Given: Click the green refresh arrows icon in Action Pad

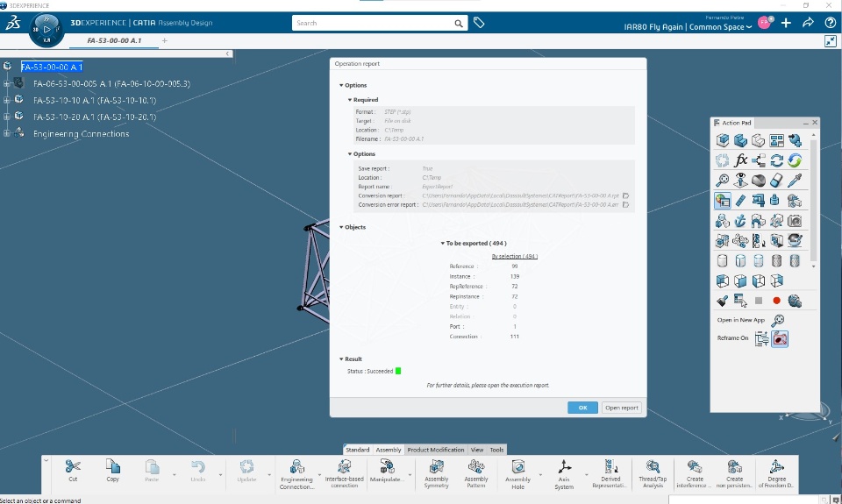Looking at the screenshot, I should [x=795, y=160].
